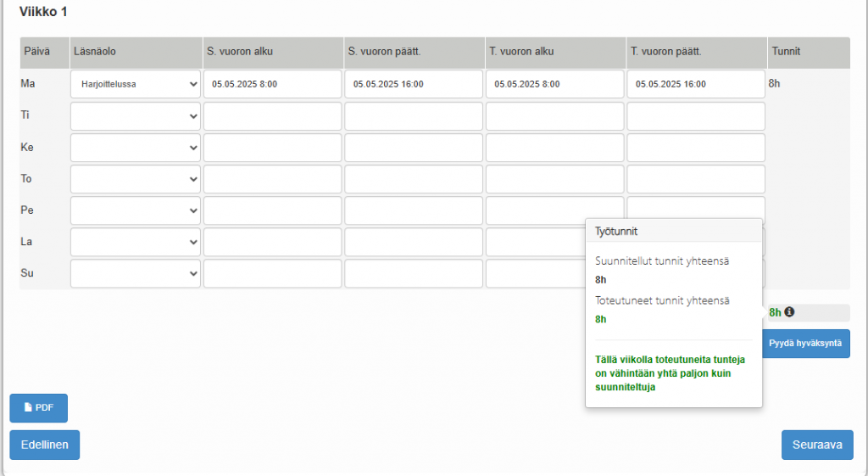This screenshot has height=476, width=868.
Task: Open the Läsnäolo dropdown for La
Action: pyautogui.click(x=136, y=242)
